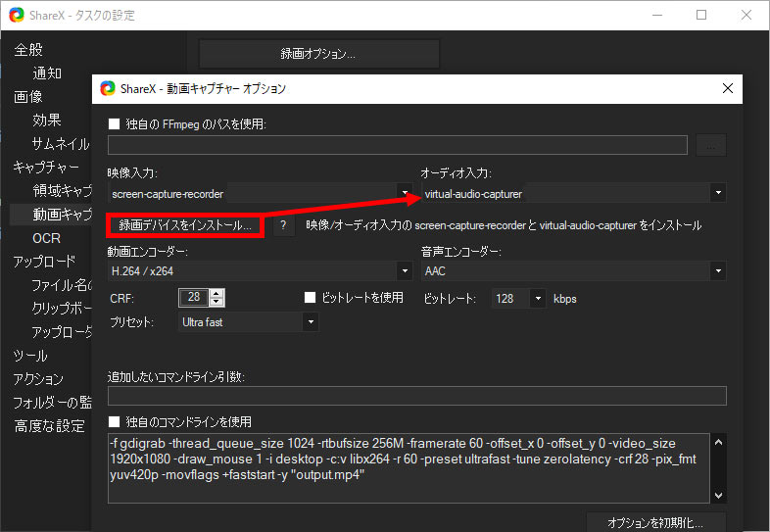The height and width of the screenshot is (532, 770).
Task: Close the ShareX タスクの設定 window
Action: coord(746,15)
